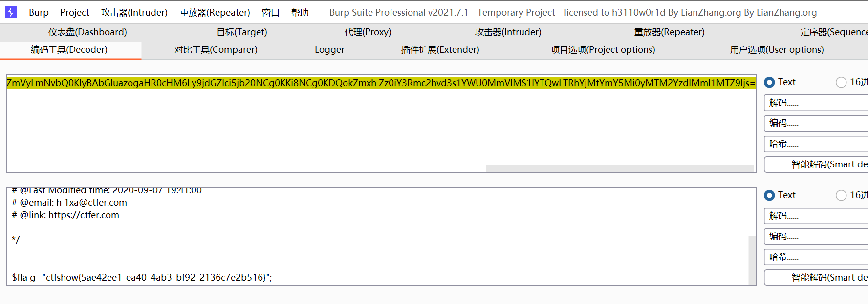The height and width of the screenshot is (304, 868).
Task: Switch to the 对比工具(Comparer) tab
Action: tap(216, 49)
